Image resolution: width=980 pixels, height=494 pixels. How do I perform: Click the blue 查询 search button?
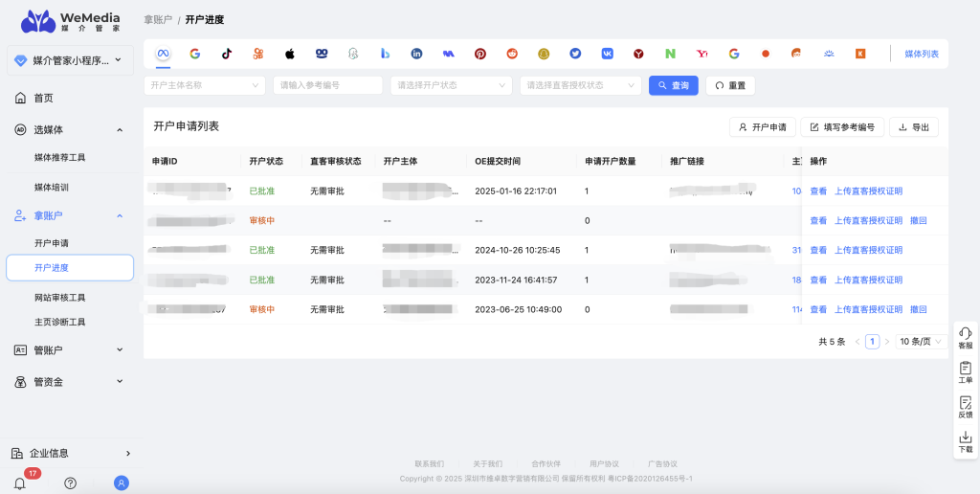pyautogui.click(x=673, y=85)
